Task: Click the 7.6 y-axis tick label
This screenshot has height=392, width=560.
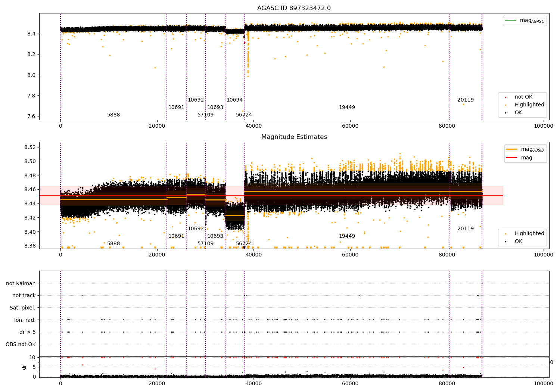Action: click(31, 116)
